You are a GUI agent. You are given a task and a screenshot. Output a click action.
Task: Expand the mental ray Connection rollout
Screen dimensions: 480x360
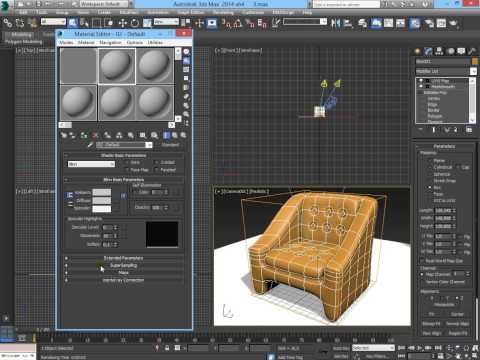click(123, 280)
